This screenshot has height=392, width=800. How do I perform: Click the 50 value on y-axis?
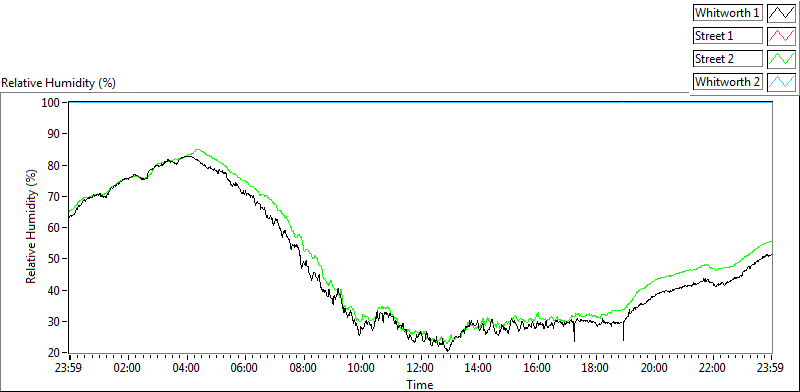pyautogui.click(x=55, y=259)
